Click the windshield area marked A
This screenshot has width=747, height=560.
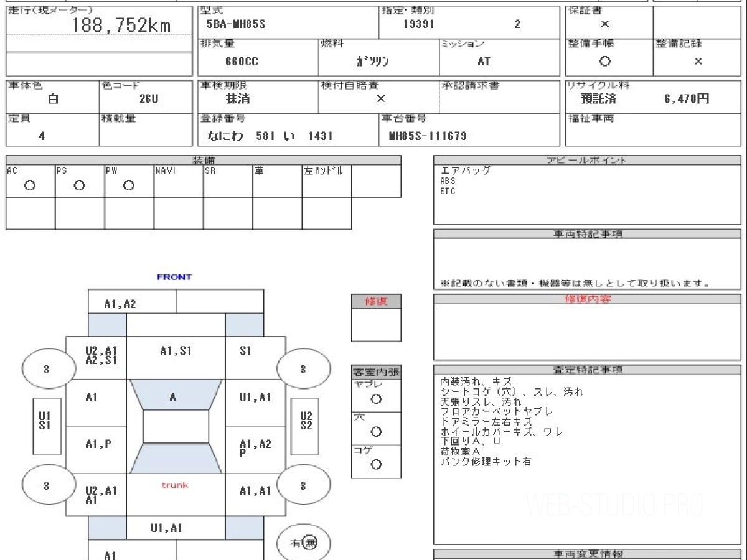click(176, 394)
